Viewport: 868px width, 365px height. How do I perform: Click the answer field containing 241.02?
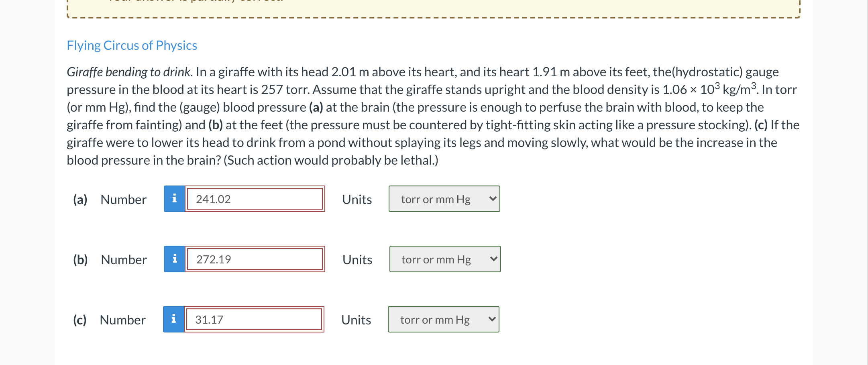point(255,199)
